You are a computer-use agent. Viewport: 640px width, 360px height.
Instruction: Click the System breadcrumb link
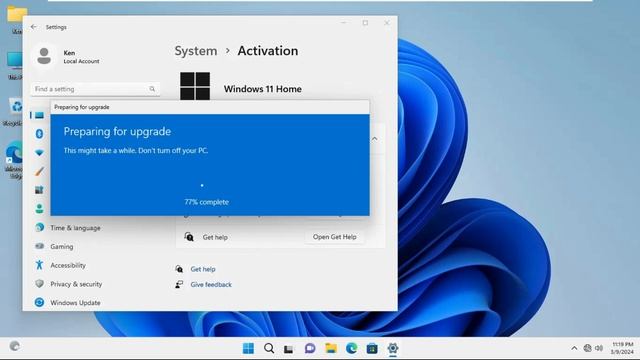tap(196, 51)
